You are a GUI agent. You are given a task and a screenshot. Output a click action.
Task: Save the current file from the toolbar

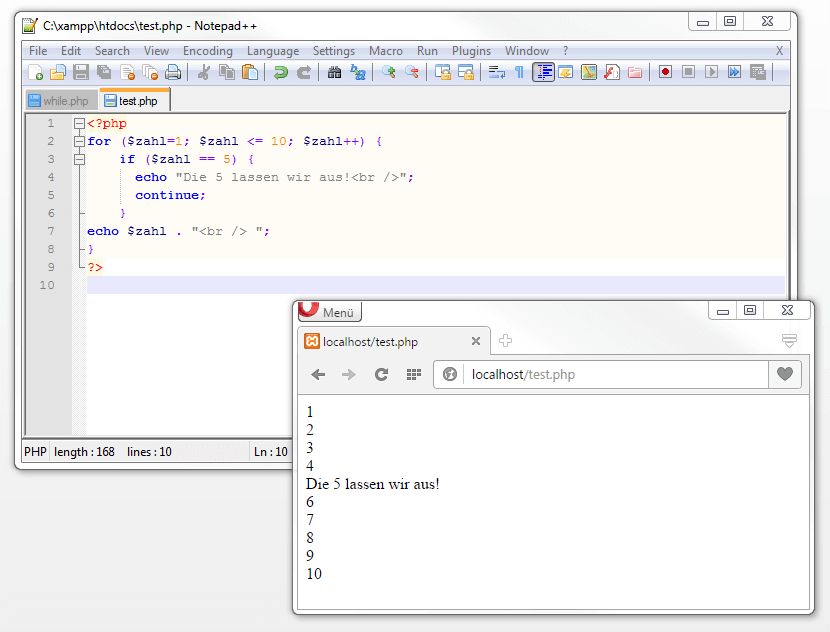(81, 72)
